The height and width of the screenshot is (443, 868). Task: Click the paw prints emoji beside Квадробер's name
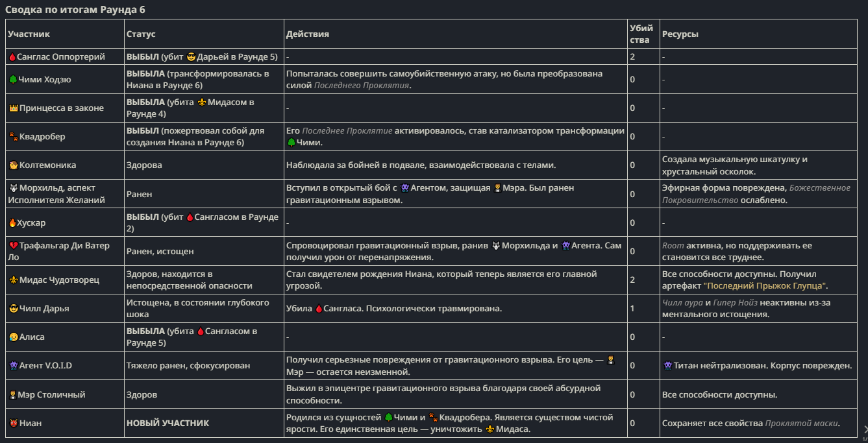coord(13,137)
